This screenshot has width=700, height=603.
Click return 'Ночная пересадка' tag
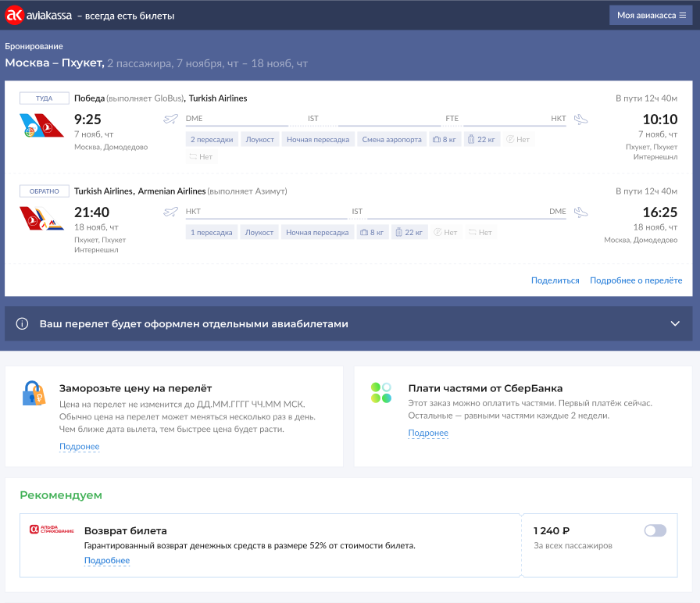317,233
